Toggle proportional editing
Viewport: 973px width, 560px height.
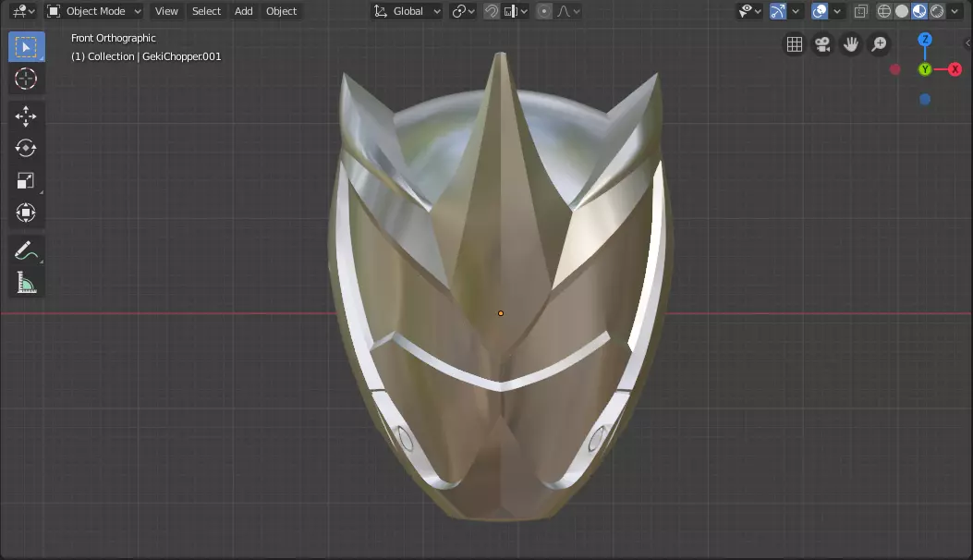point(543,11)
